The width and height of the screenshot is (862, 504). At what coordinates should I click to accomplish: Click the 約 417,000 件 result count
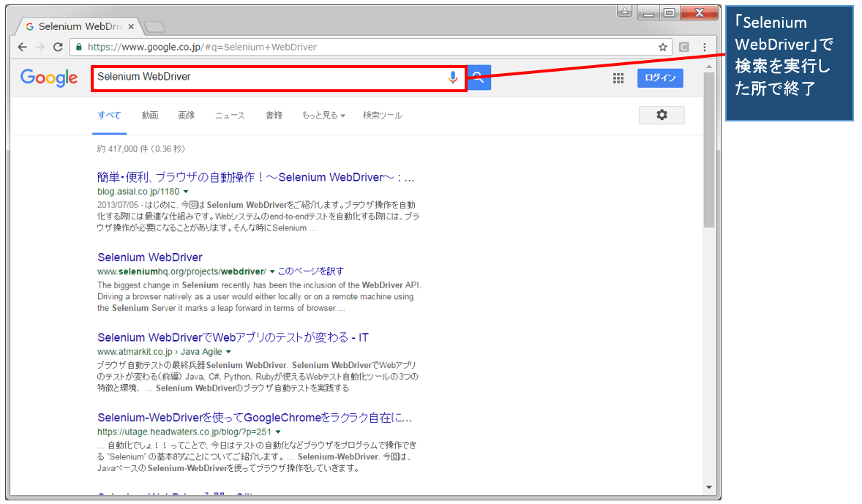[140, 149]
